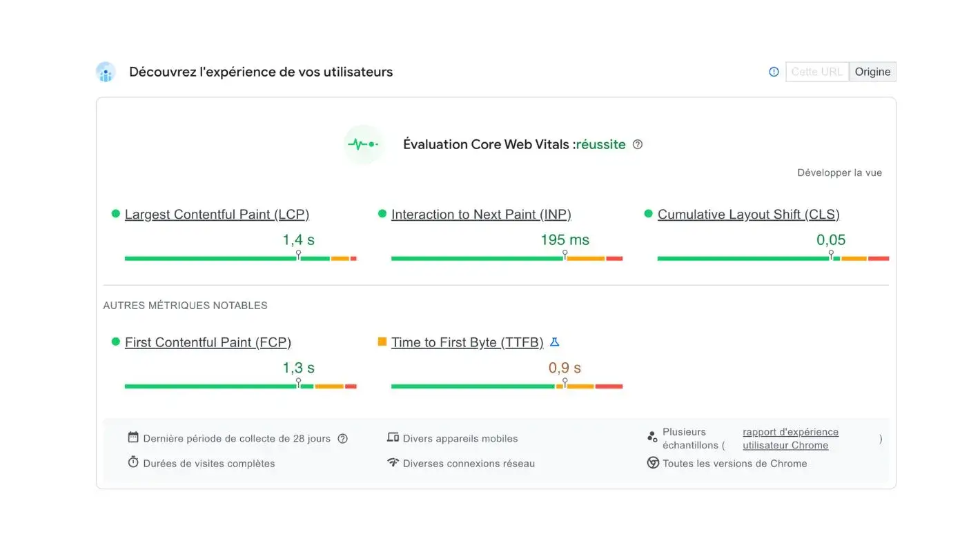Click the INP distribution bar marker
This screenshot has height=552, width=980.
tap(565, 255)
